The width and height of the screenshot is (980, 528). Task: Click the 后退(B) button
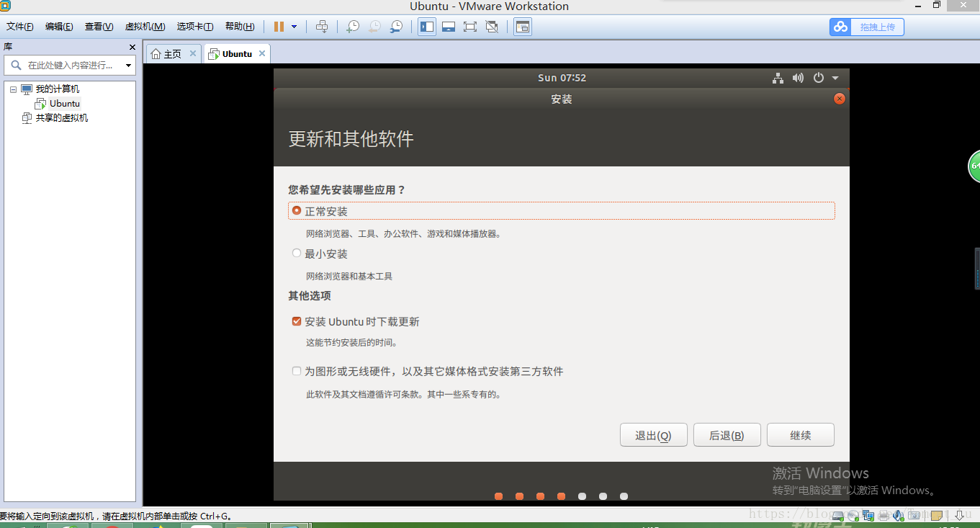click(727, 435)
